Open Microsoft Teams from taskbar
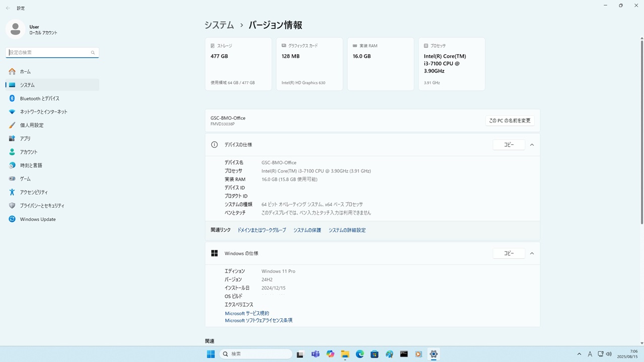Image resolution: width=644 pixels, height=362 pixels. [315, 354]
